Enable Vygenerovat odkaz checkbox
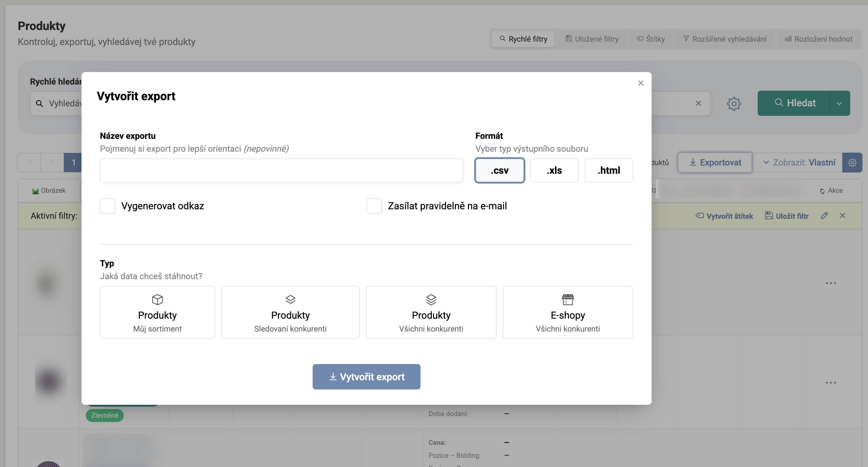Image resolution: width=868 pixels, height=467 pixels. click(108, 206)
